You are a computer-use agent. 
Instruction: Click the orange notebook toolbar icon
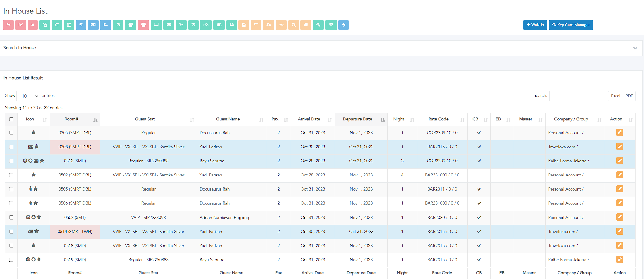(306, 25)
